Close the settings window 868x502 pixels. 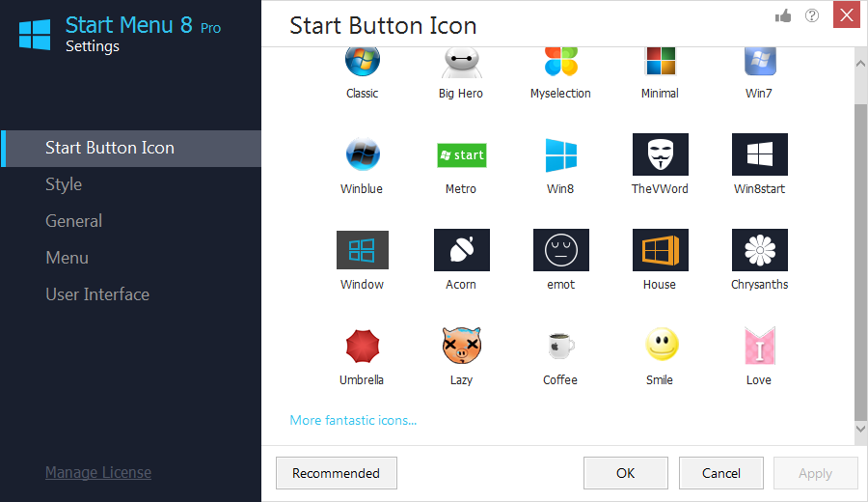pyautogui.click(x=847, y=14)
